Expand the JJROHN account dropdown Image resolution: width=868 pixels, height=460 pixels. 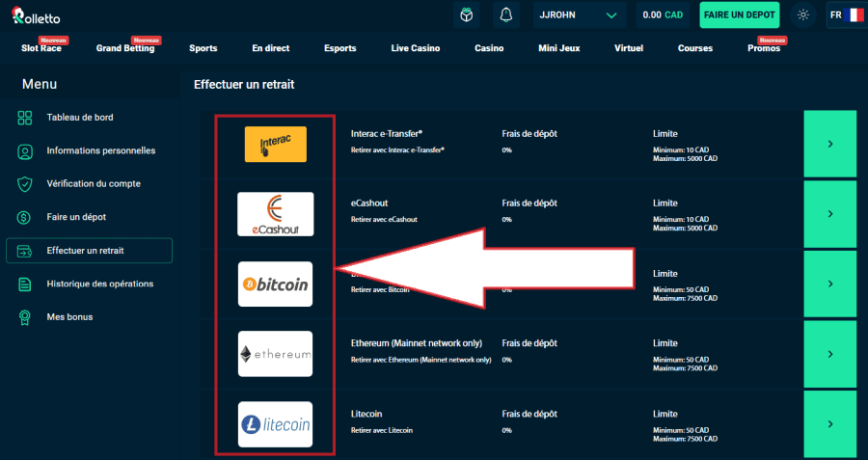pyautogui.click(x=581, y=14)
